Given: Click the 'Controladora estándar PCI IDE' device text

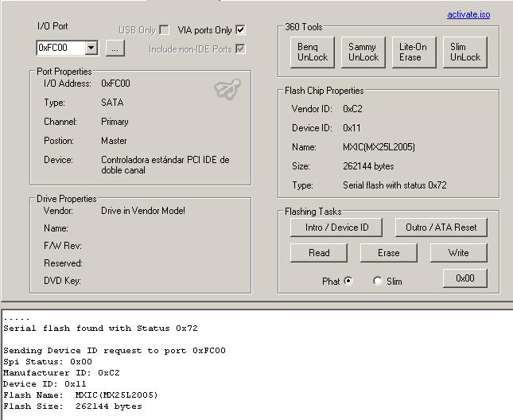Looking at the screenshot, I should 165,165.
